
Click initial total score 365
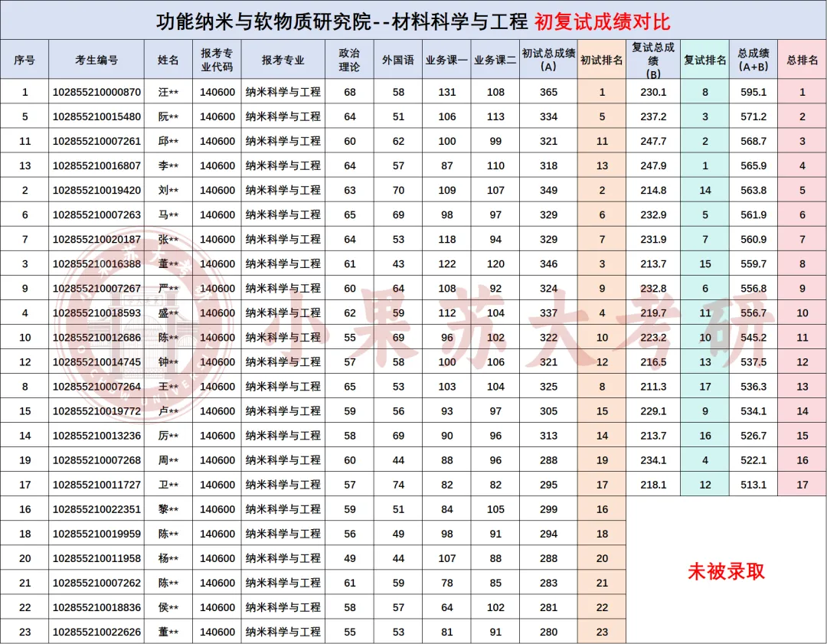click(548, 92)
